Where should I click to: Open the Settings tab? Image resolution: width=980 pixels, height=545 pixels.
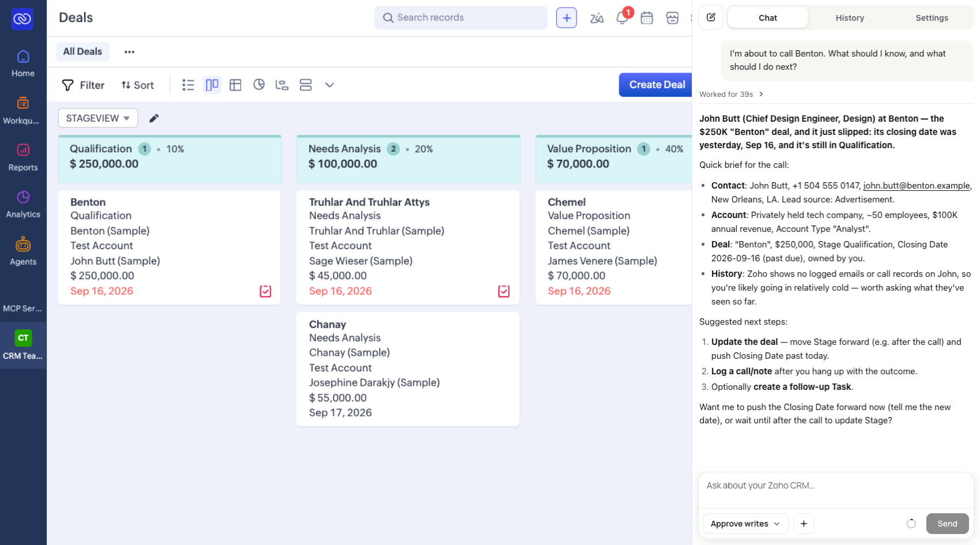[932, 18]
